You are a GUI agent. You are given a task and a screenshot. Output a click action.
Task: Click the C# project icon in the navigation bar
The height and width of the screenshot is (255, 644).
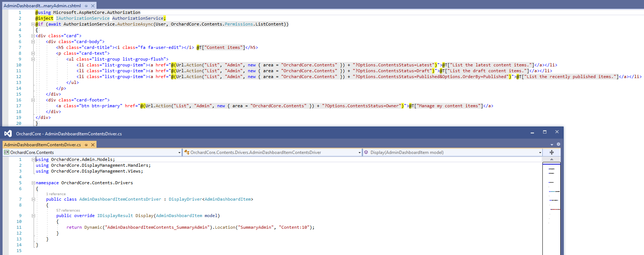click(x=7, y=152)
